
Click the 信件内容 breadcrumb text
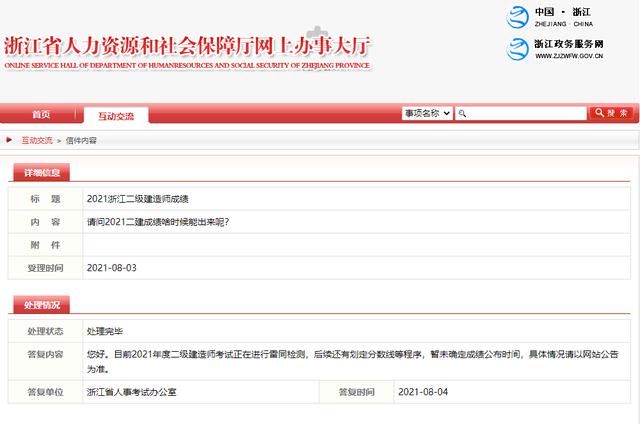click(81, 140)
